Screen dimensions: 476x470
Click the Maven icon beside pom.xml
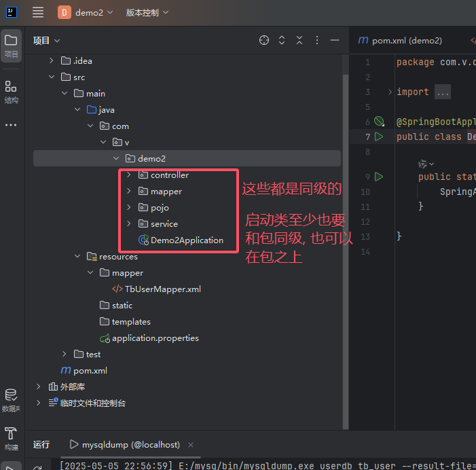66,370
